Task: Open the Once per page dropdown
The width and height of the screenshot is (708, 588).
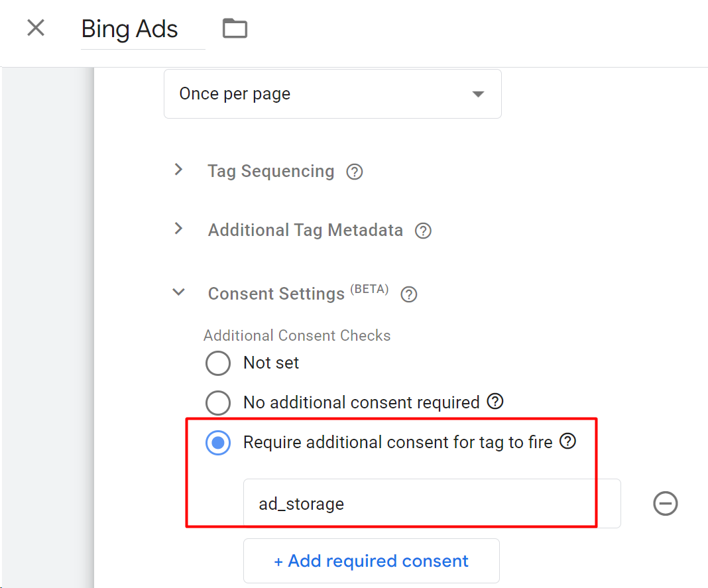Action: 332,94
